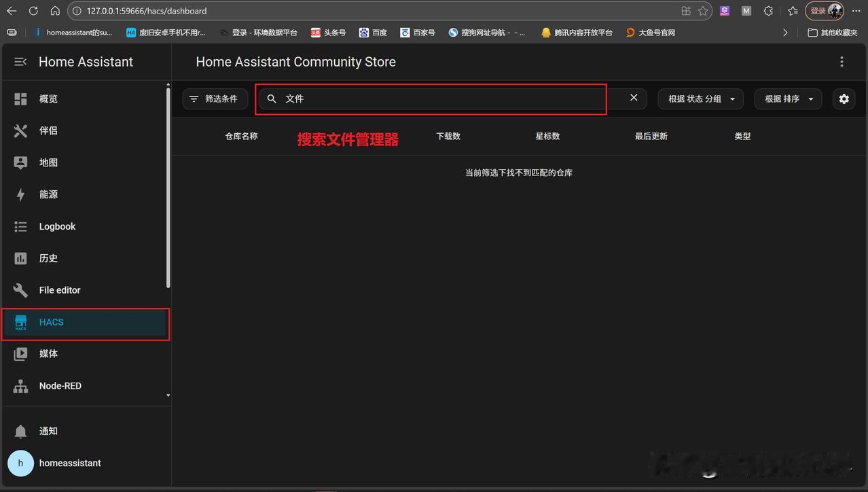The image size is (868, 492).
Task: Expand the sidebar overflow chevron near Node-RED
Action: (167, 395)
